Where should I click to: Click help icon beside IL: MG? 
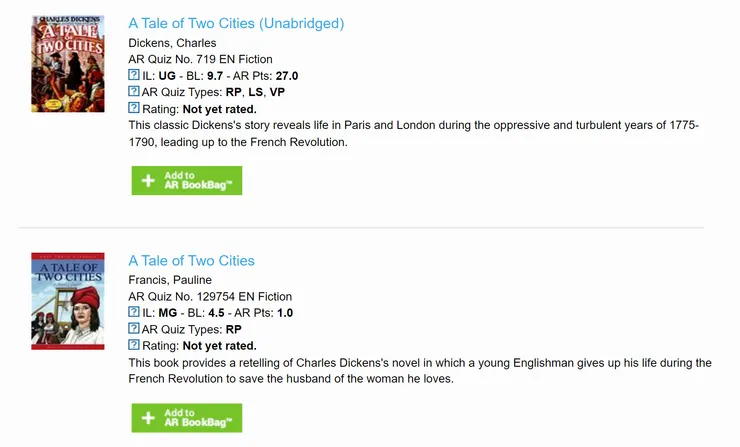point(134,313)
